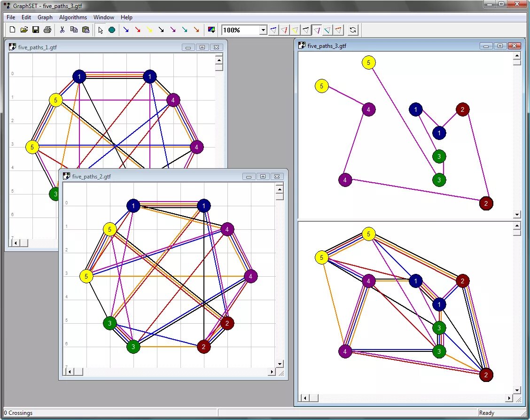Maximize the five_paths_2.gtf window

(263, 176)
